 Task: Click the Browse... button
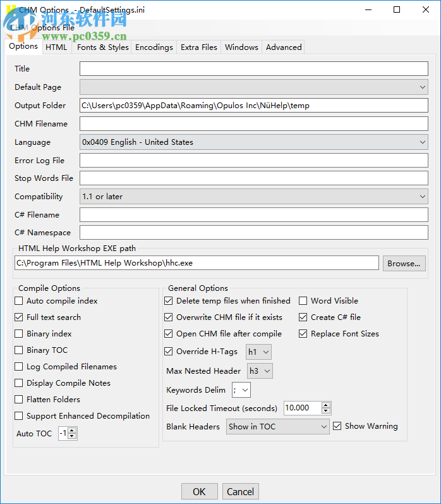(x=404, y=264)
